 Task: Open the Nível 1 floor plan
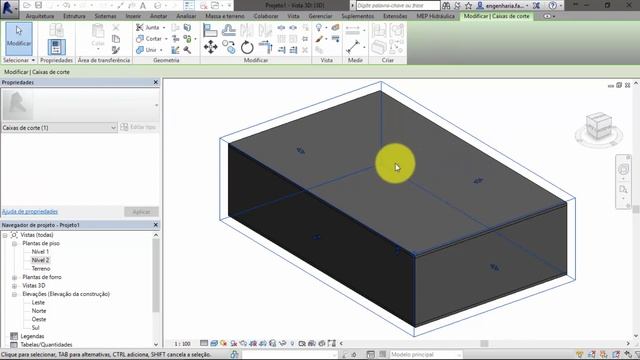pyautogui.click(x=40, y=252)
